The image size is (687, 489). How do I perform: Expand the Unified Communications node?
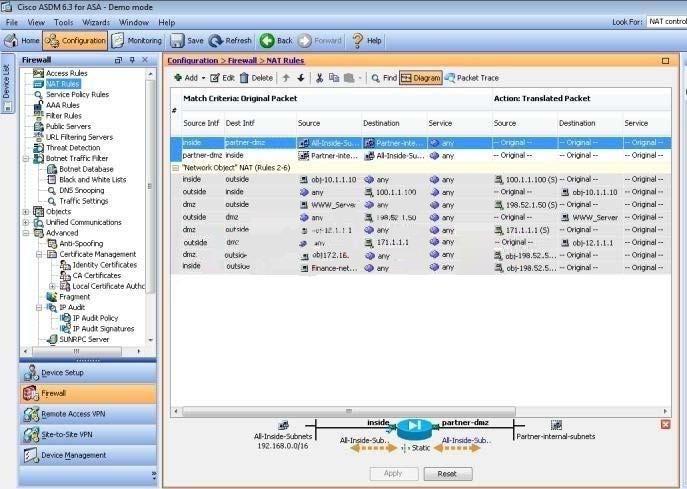click(x=26, y=222)
